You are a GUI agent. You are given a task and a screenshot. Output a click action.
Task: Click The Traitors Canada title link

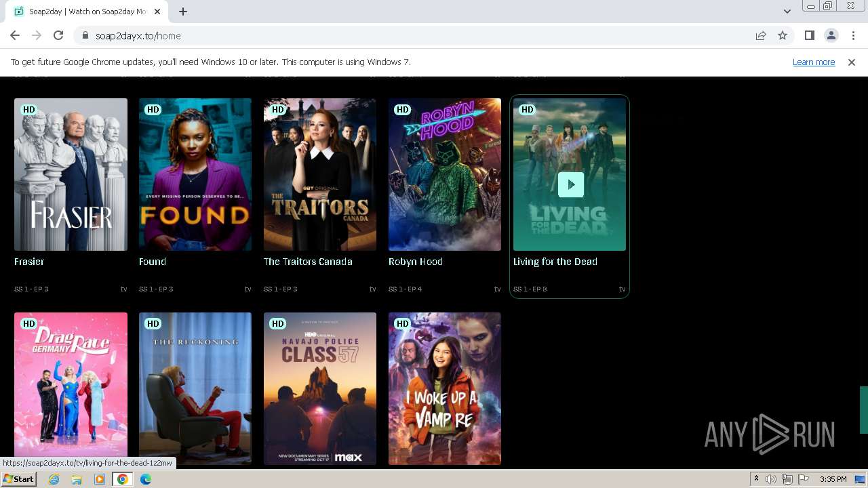(308, 262)
